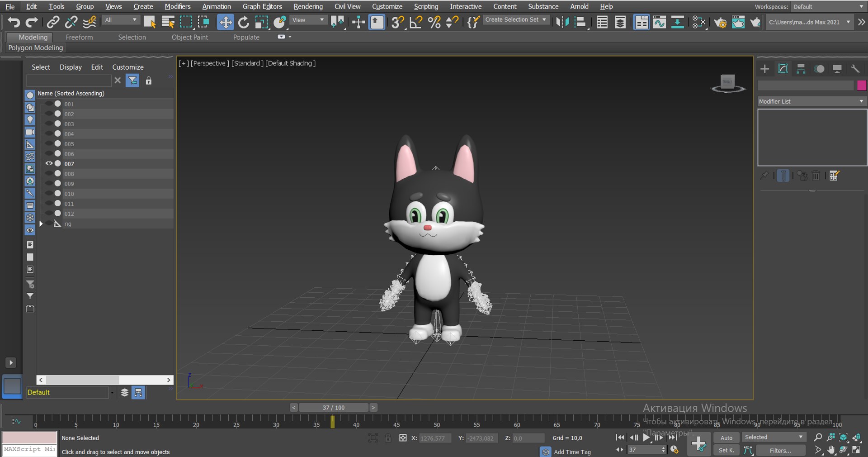Viewport: 868px width, 457px height.
Task: Switch to the Object Paint tab
Action: point(189,37)
